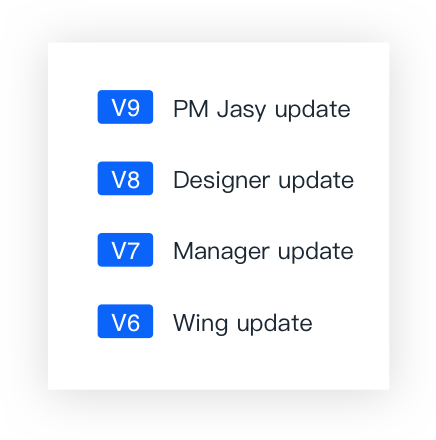Click the word Designer in the list
Screen dimensions: 436x440
click(x=222, y=180)
